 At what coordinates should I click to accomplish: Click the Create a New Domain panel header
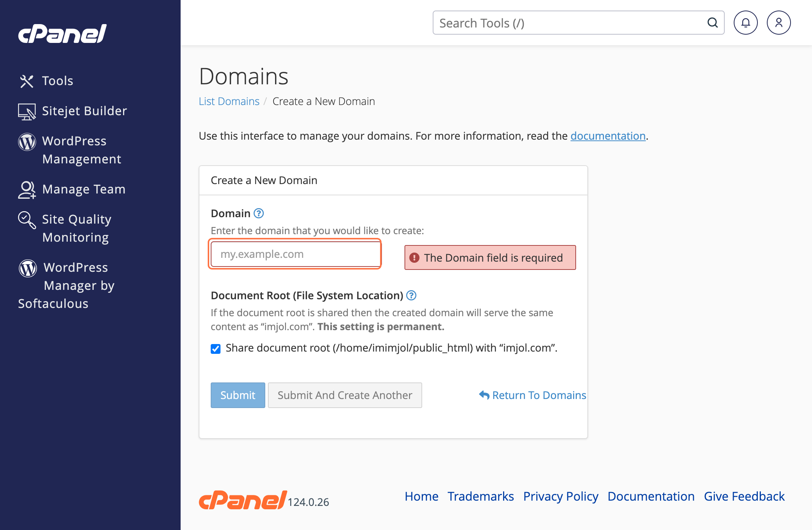264,180
